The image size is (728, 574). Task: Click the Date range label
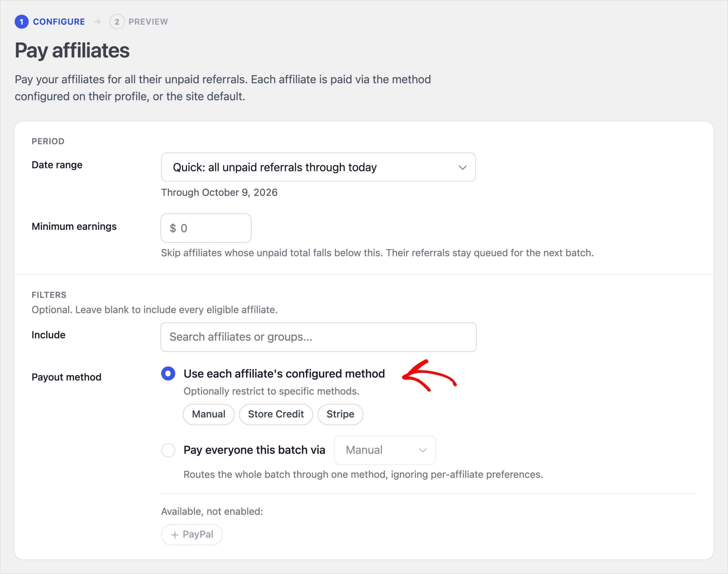coord(57,165)
